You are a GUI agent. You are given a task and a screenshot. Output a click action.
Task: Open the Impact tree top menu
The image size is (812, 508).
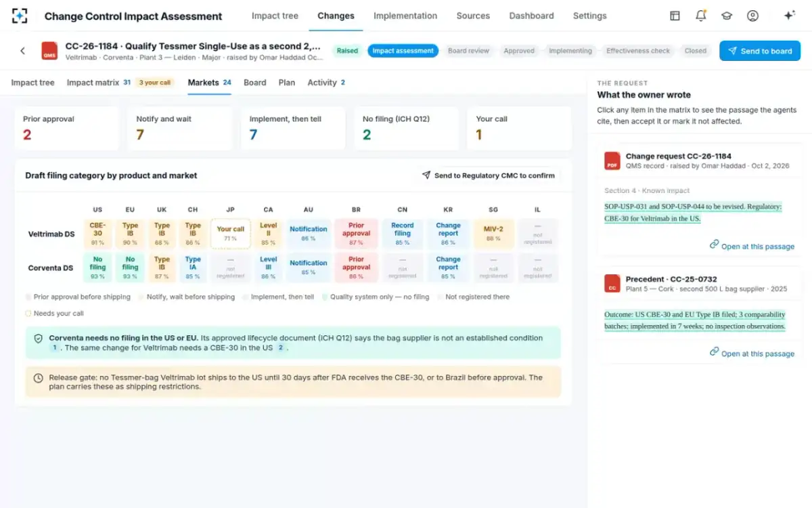tap(275, 16)
